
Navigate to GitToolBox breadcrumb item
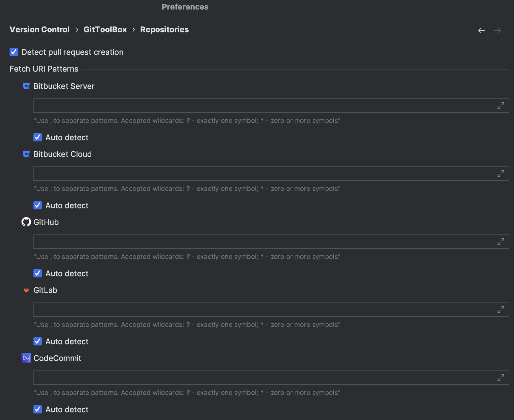point(105,29)
